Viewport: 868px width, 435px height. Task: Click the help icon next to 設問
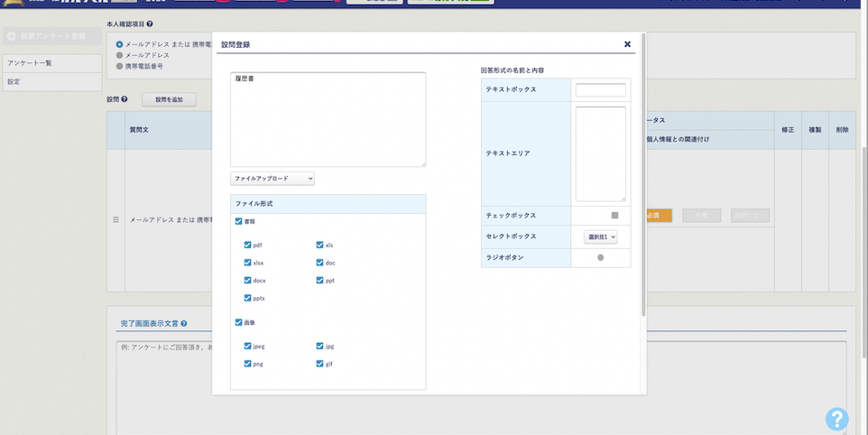point(124,99)
